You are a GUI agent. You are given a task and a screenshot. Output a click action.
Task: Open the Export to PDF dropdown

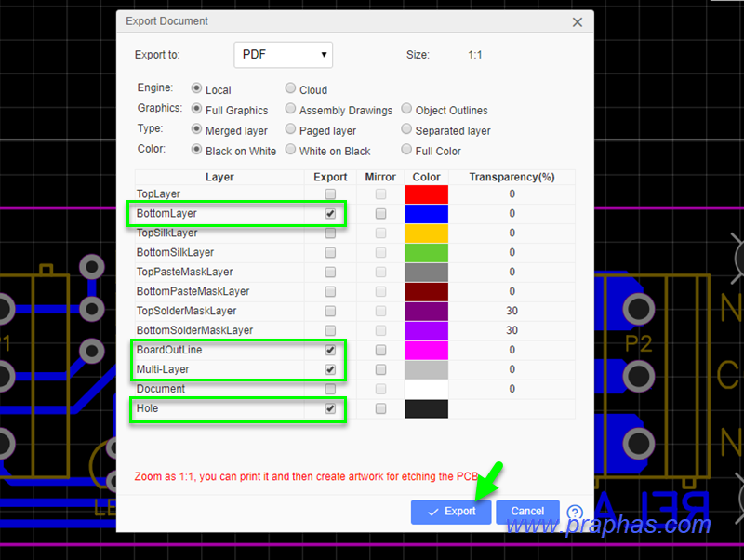283,55
